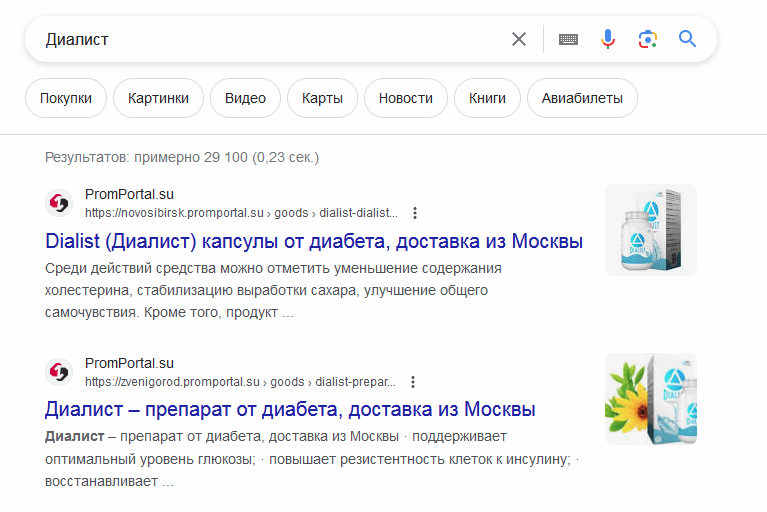Open three-dot options for the novosibirsk.promportal.su result
Screen dimensions: 767x512
click(415, 213)
